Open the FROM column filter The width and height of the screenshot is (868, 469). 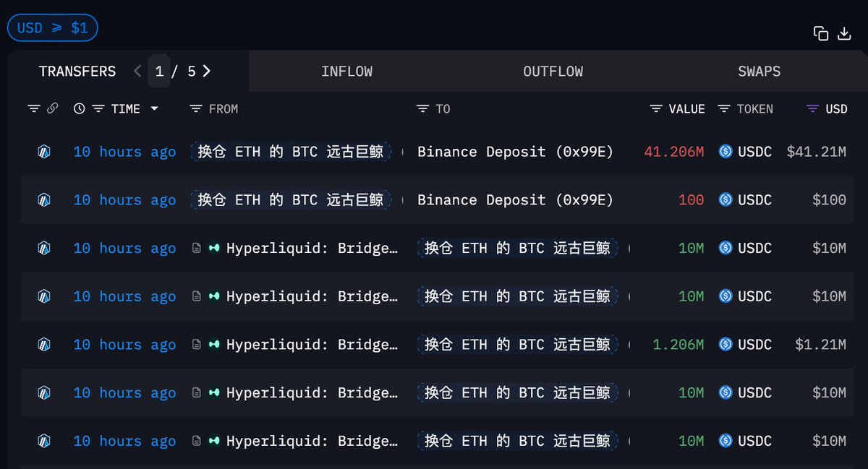pos(195,108)
